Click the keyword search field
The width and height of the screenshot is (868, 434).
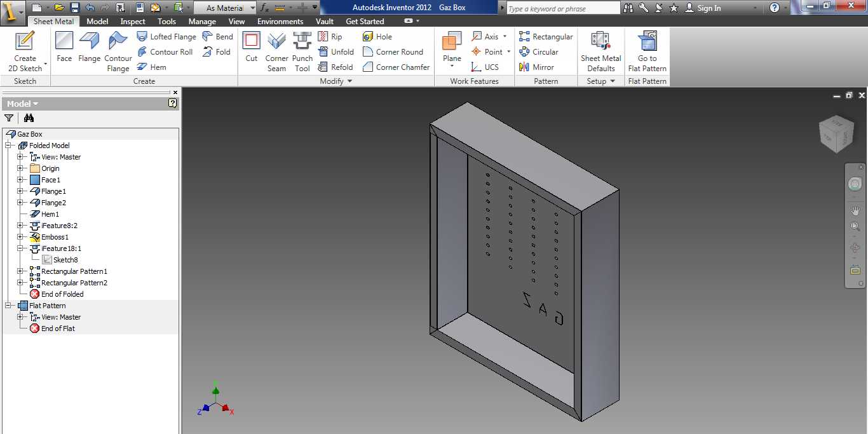[x=563, y=8]
